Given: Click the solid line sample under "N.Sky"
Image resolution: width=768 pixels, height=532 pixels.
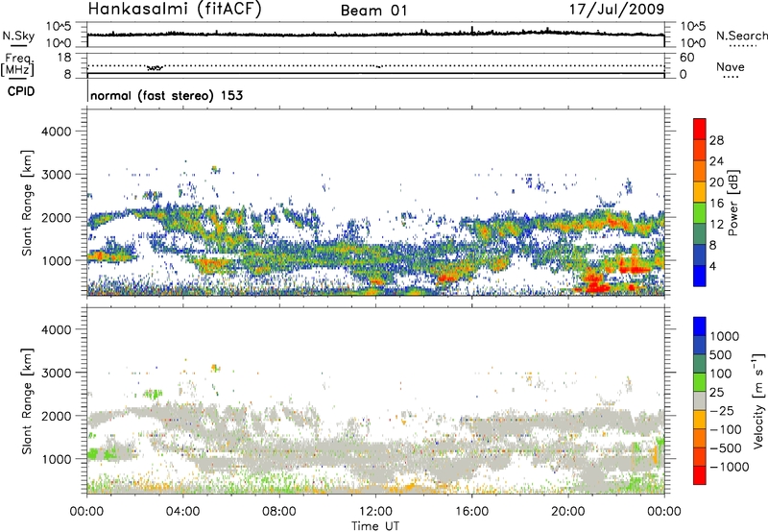Looking at the screenshot, I should point(18,45).
